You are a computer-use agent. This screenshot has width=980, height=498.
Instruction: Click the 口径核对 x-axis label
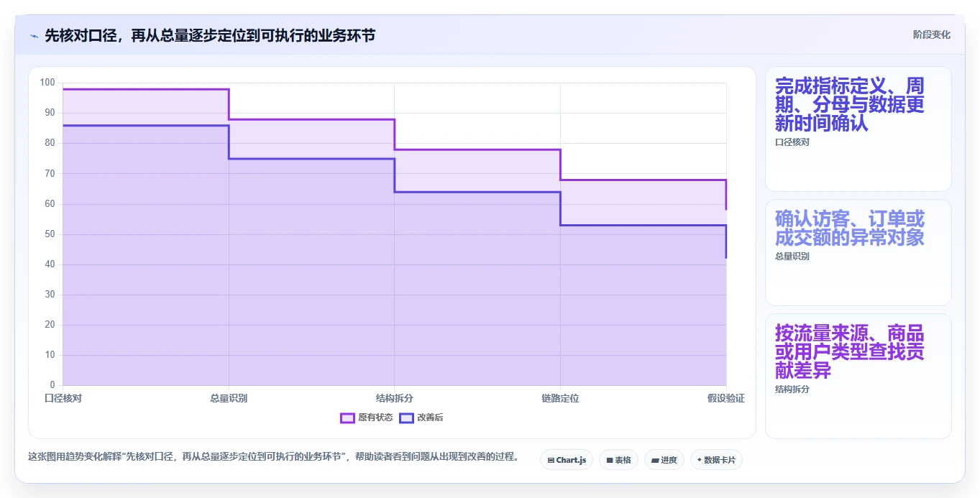(63, 398)
